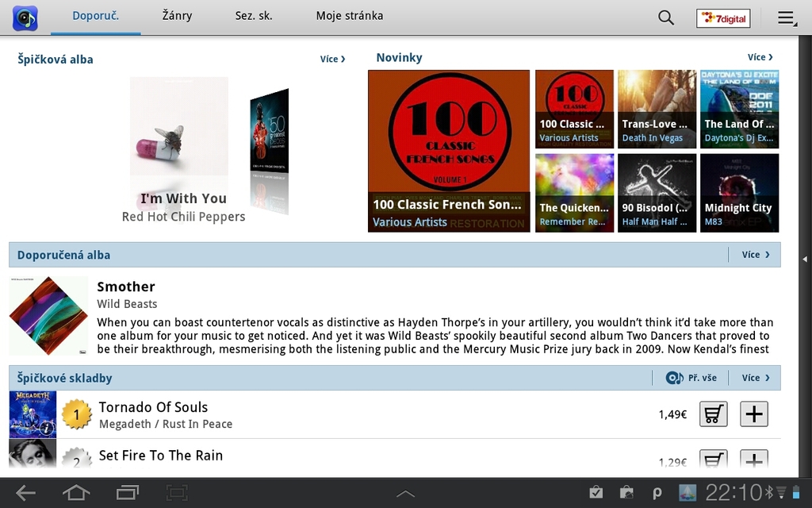Open the overflow menu icon at top right
The height and width of the screenshot is (508, 812).
click(787, 18)
